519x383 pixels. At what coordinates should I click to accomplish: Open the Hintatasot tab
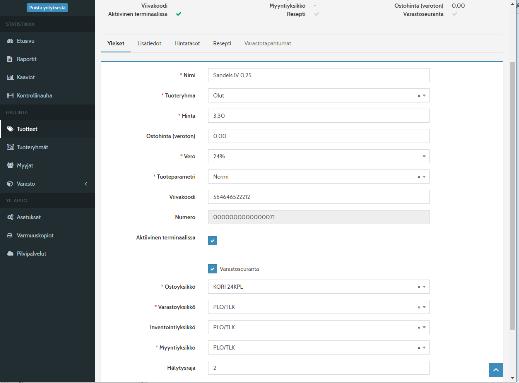(x=187, y=43)
